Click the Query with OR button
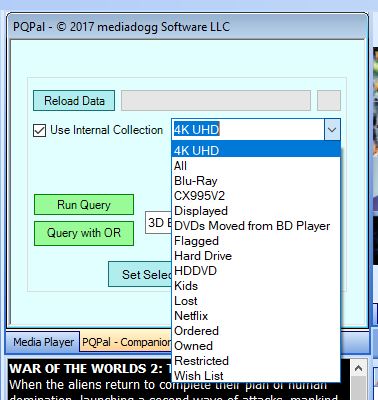Viewport: 378px width, 400px height. point(84,233)
